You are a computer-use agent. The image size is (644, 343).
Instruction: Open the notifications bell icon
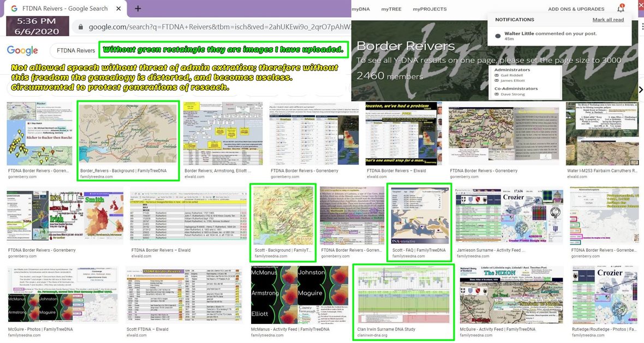[621, 9]
